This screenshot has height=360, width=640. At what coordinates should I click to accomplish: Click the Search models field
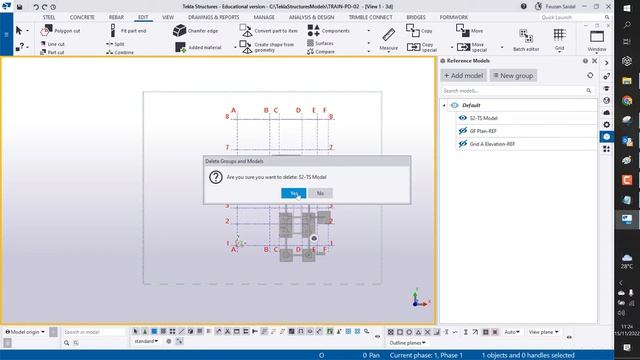click(x=518, y=91)
